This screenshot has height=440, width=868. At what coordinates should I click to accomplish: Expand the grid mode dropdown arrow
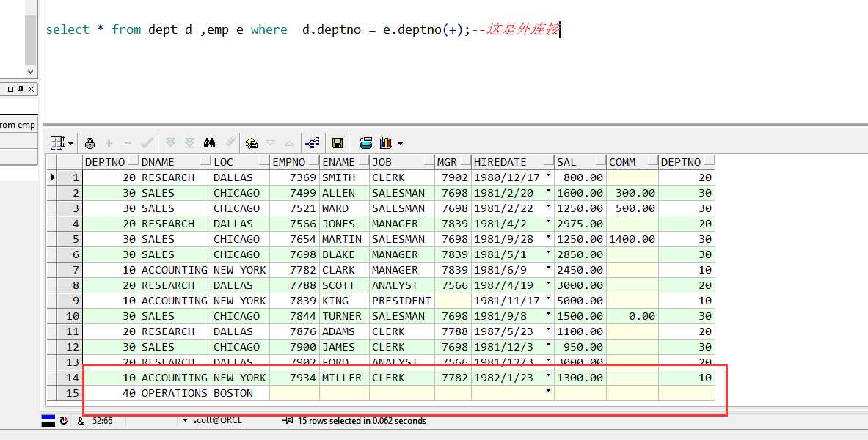click(x=71, y=144)
